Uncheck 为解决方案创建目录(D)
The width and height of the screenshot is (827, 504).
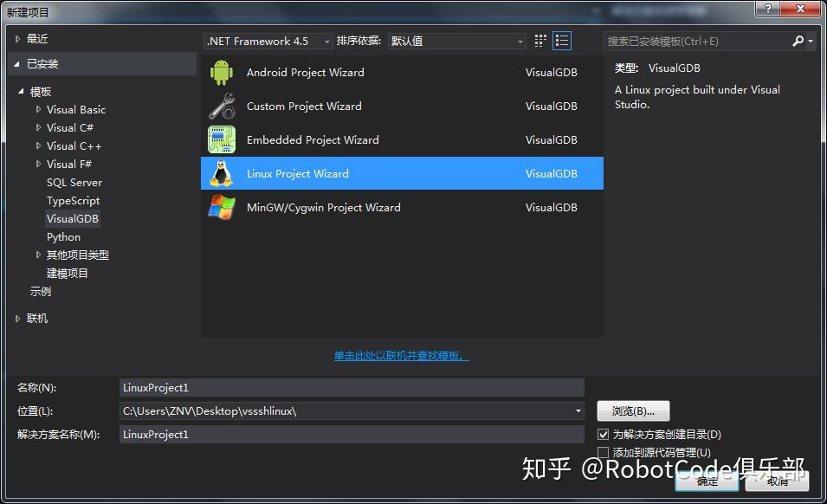point(603,434)
